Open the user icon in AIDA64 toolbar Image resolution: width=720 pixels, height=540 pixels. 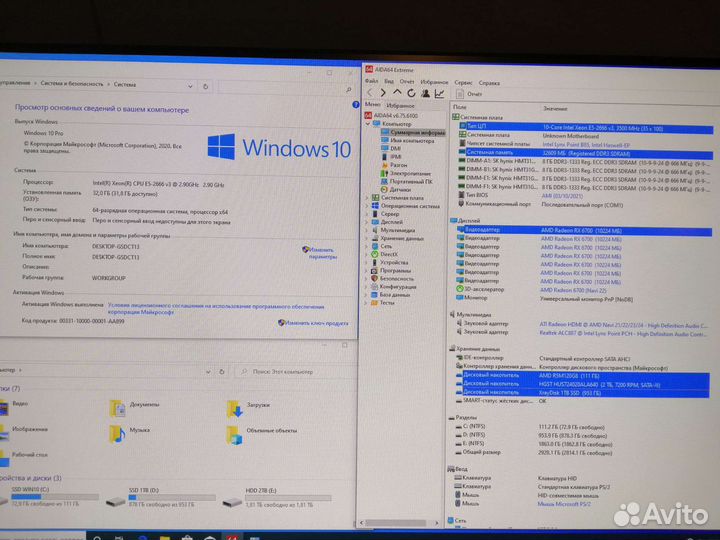point(425,93)
